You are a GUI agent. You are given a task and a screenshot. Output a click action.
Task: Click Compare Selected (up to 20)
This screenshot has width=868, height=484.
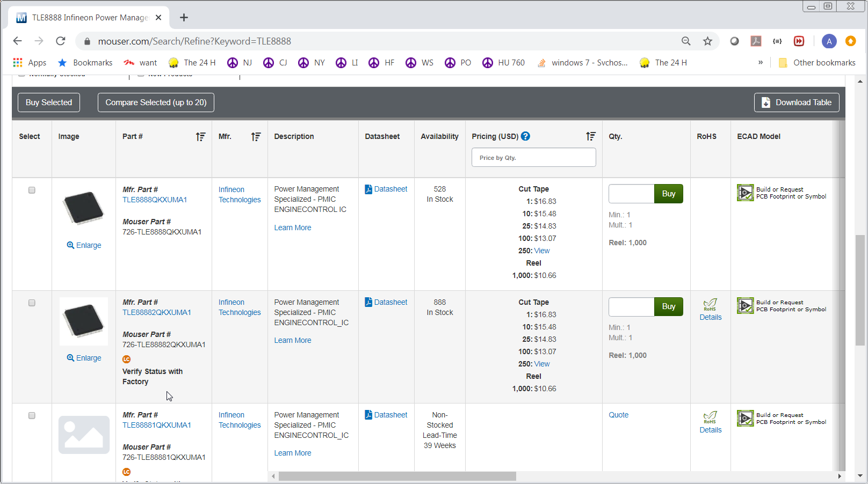(156, 102)
